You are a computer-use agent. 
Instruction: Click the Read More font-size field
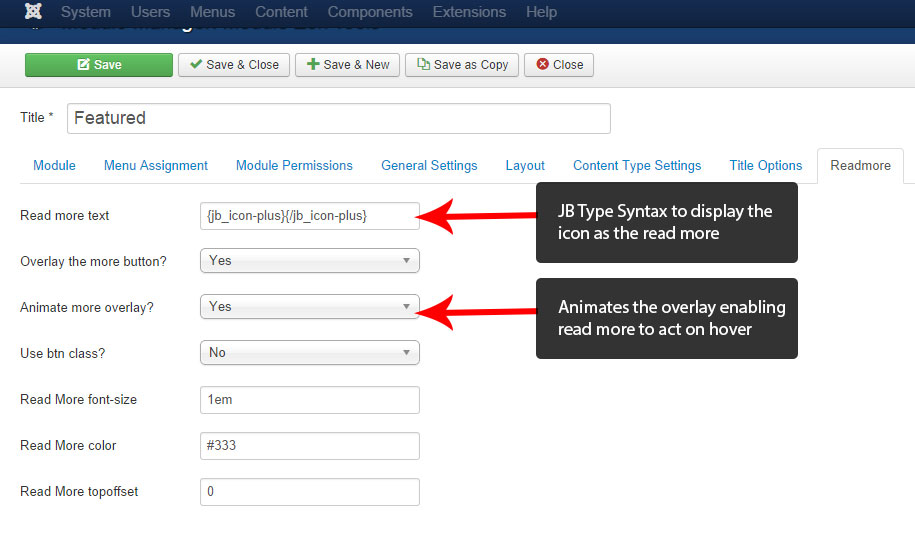click(310, 400)
